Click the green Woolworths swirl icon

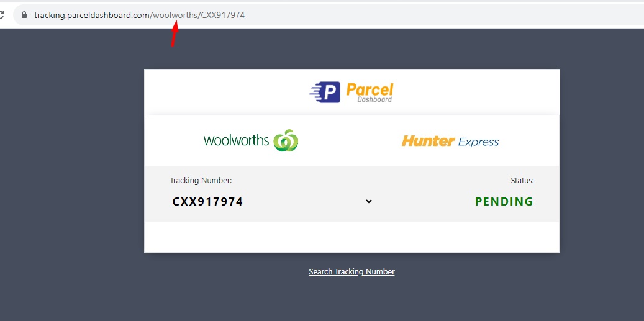[286, 141]
